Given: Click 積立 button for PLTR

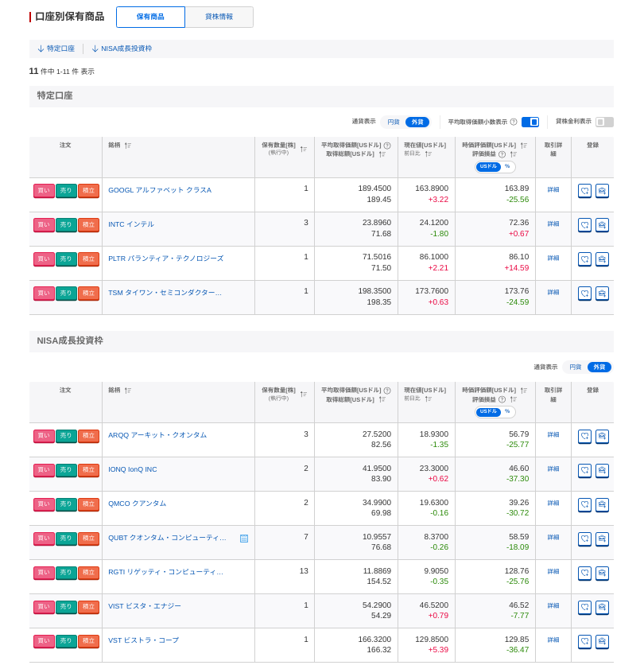Looking at the screenshot, I should [x=89, y=259].
